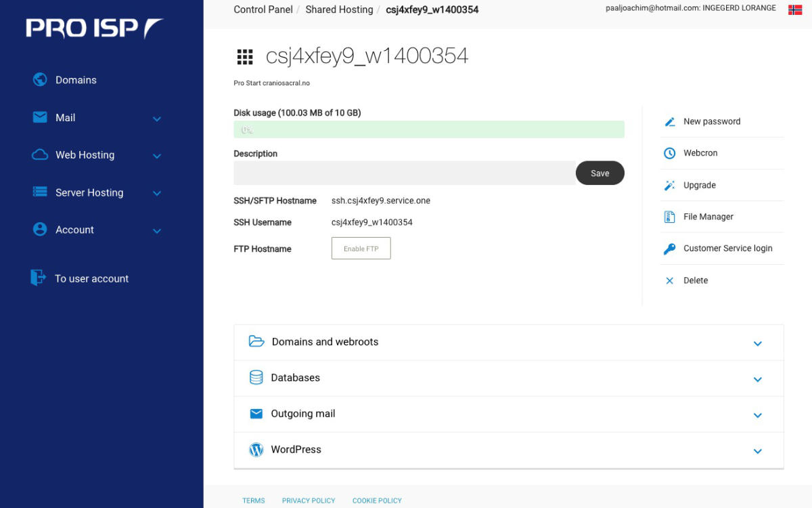Click the Enable FTP button
This screenshot has width=812, height=508.
point(361,249)
